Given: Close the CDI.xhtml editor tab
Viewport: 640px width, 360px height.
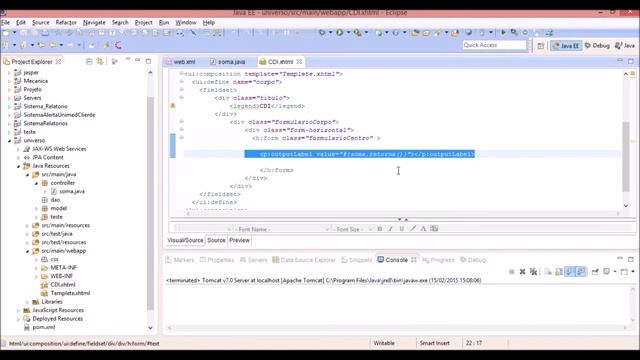Looking at the screenshot, I should coord(299,62).
